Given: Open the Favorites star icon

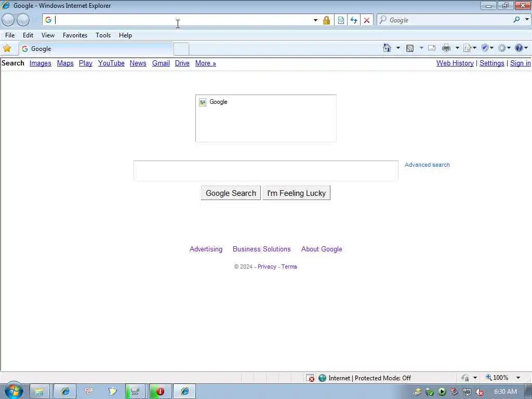Looking at the screenshot, I should coord(7,48).
